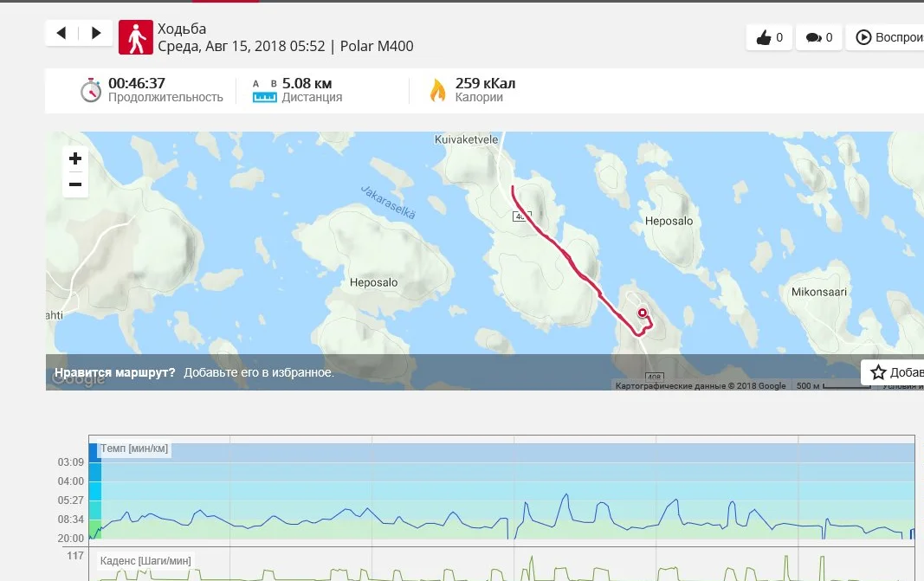
Task: Click the Продолжительность label
Action: [x=165, y=97]
